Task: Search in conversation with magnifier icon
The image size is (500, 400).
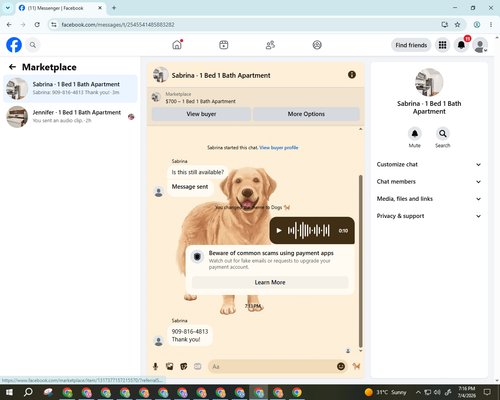Action: [x=443, y=134]
